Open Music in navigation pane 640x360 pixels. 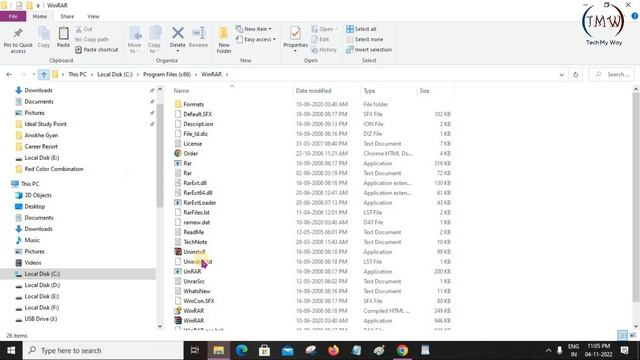pyautogui.click(x=32, y=240)
